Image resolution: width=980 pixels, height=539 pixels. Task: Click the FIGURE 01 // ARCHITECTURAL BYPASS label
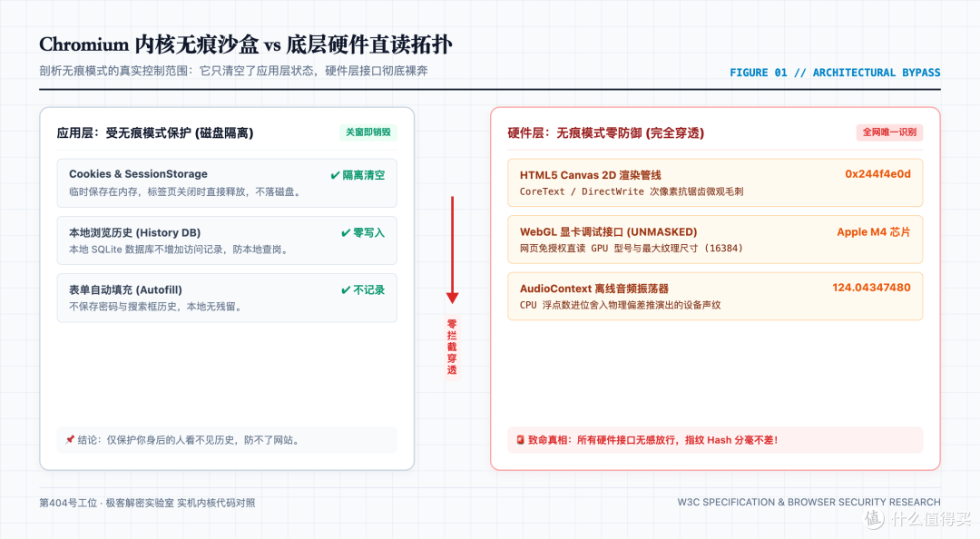835,73
